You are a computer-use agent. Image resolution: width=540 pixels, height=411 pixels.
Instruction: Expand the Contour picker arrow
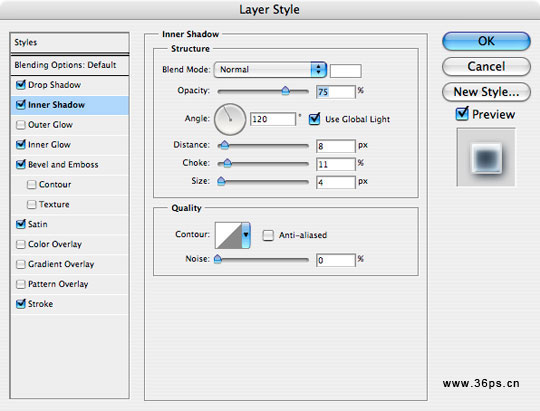pos(246,235)
